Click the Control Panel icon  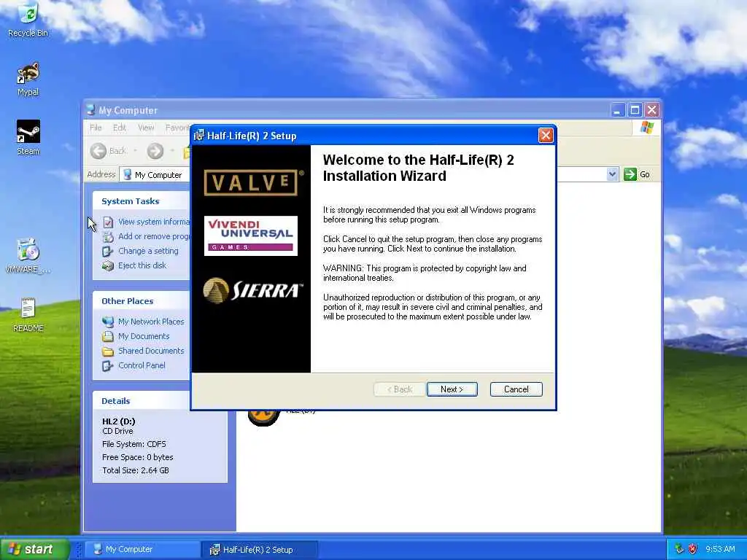point(108,366)
